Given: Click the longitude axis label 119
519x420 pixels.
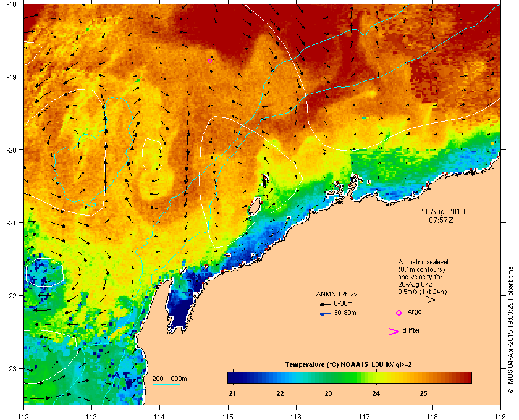Looking at the screenshot, I should (x=500, y=417).
